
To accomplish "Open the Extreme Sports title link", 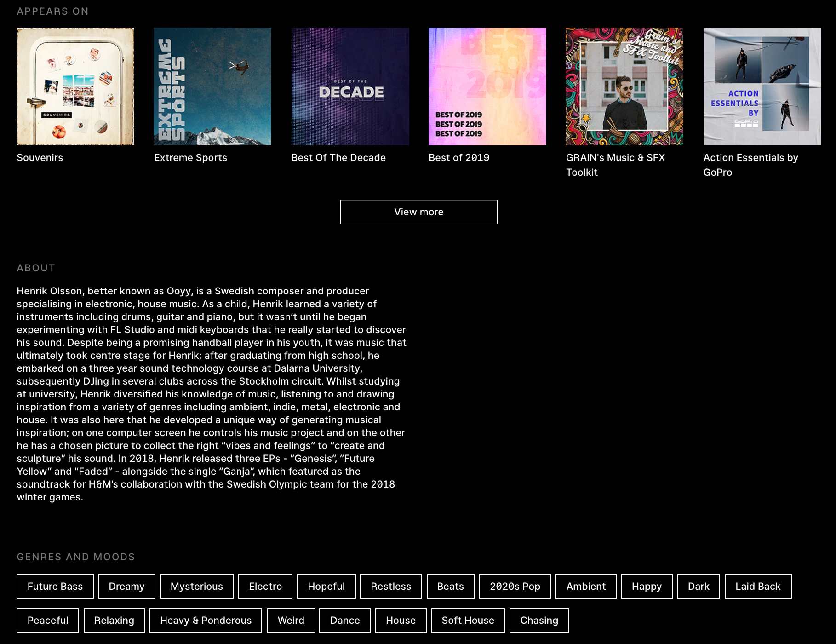I will coord(190,158).
